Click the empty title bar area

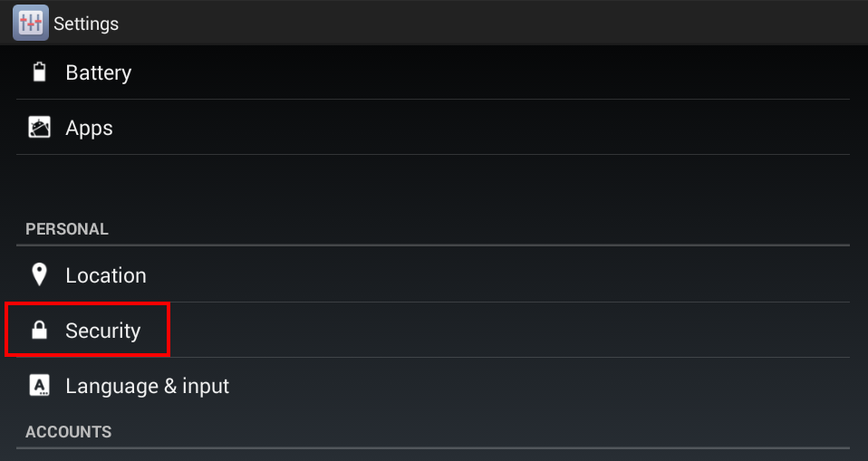click(493, 23)
